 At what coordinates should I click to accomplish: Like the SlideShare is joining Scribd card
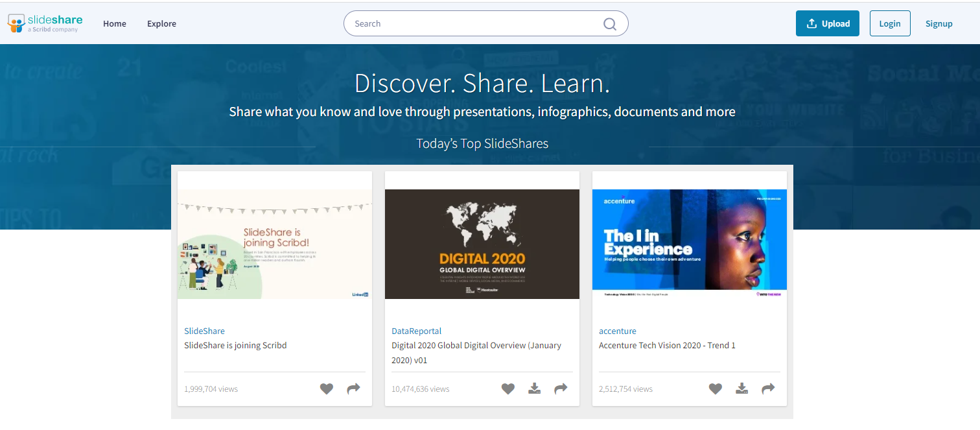click(327, 389)
